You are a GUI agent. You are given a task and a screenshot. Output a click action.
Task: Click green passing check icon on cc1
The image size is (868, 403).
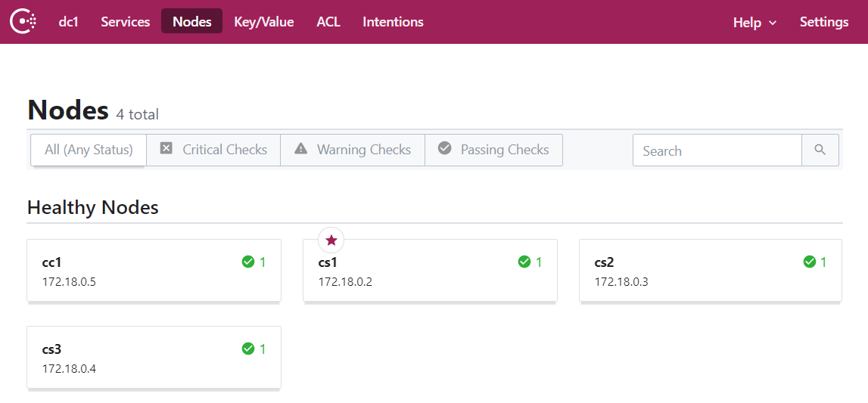tap(247, 262)
